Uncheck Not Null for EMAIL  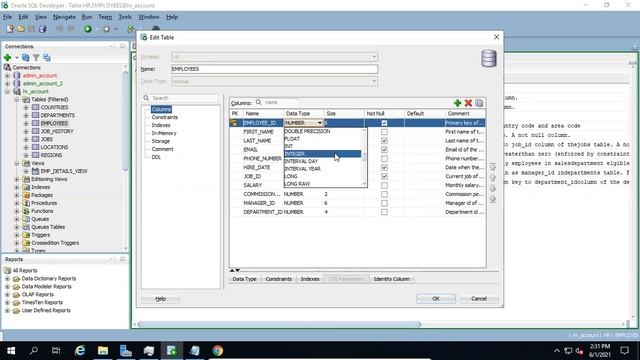[x=384, y=150]
